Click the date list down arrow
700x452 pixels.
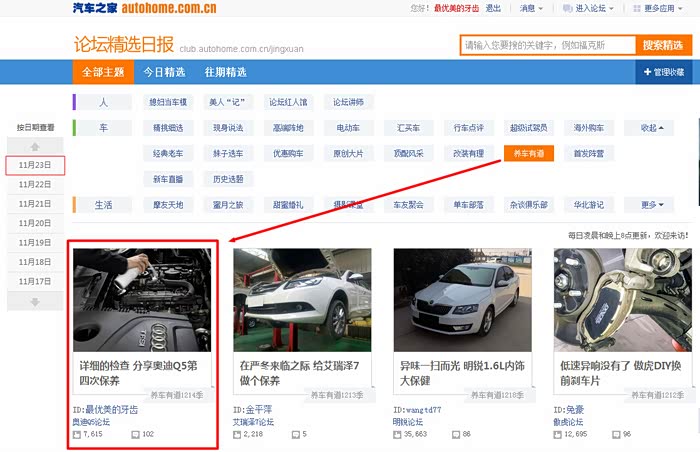(35, 301)
